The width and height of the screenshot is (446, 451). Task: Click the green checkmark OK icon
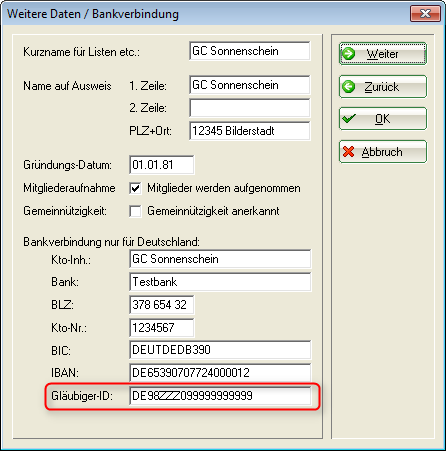(x=349, y=119)
